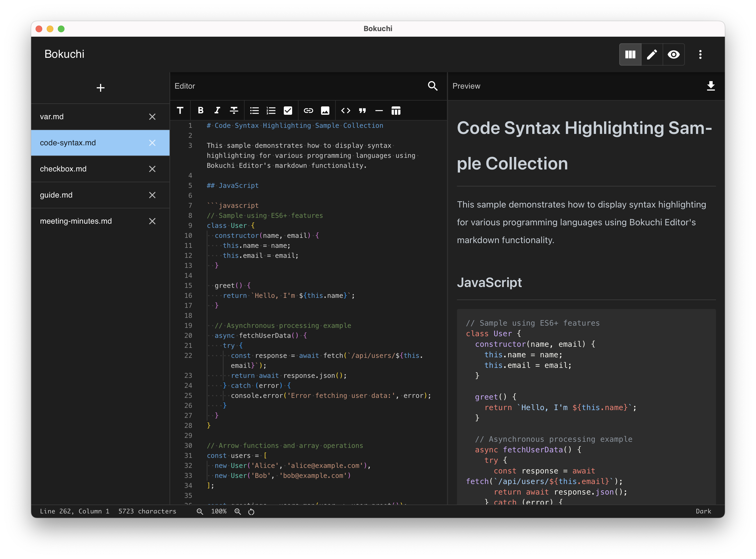The height and width of the screenshot is (559, 756).
Task: Switch to editor-only mode with the pencil icon
Action: coord(652,54)
